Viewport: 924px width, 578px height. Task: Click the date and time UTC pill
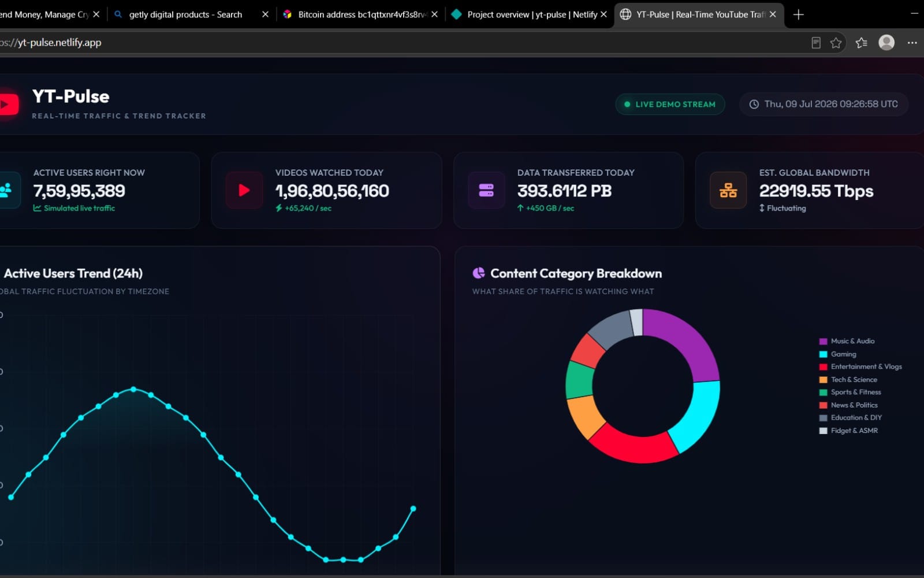tap(824, 105)
